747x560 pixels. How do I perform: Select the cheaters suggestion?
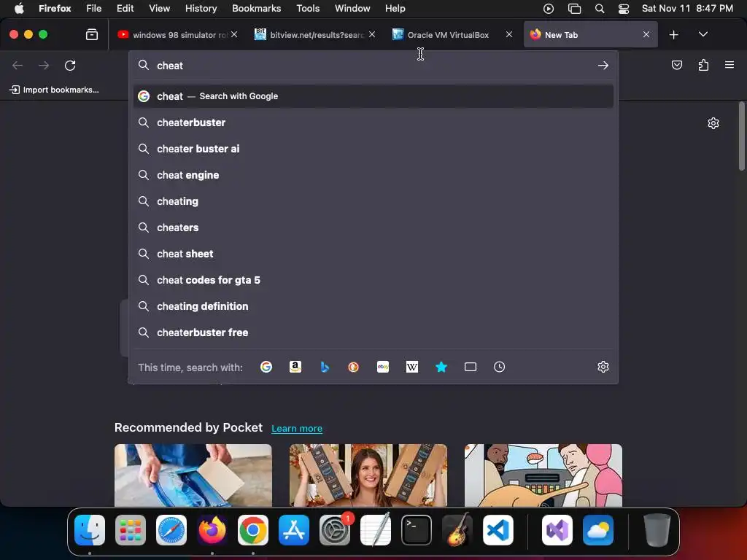[x=373, y=227]
